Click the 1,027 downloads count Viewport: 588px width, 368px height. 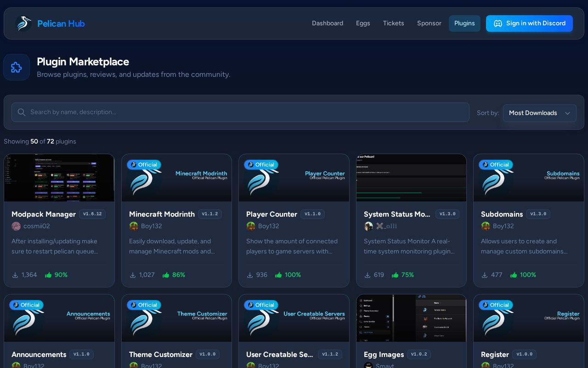147,275
